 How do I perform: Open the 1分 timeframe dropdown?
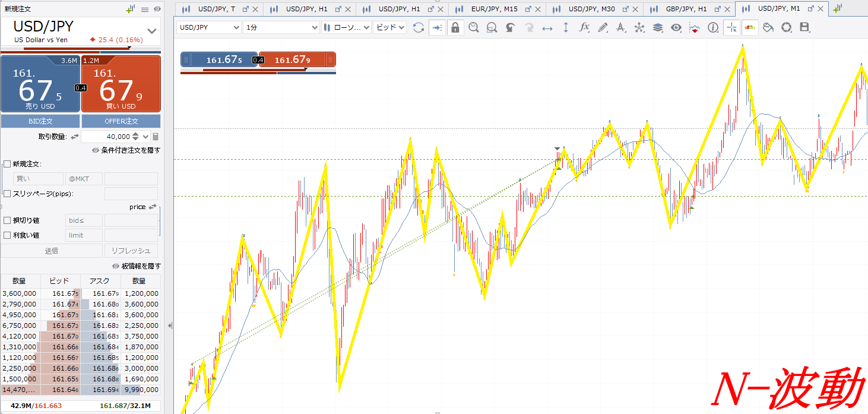tap(281, 28)
